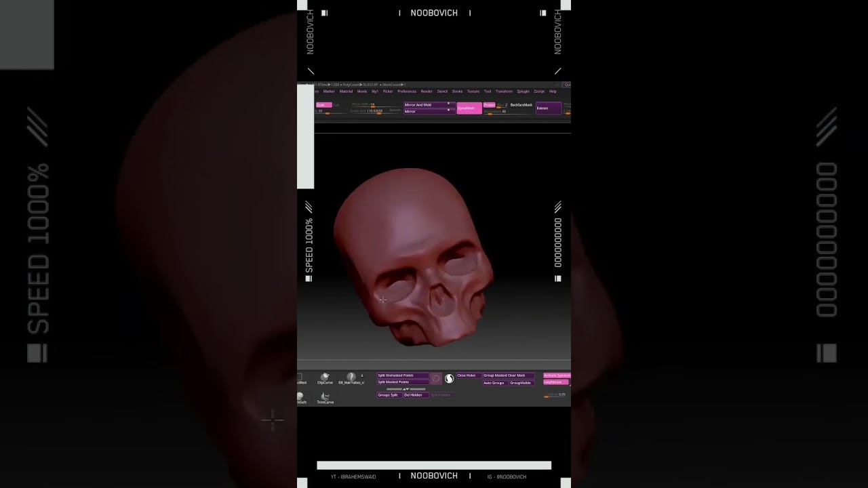The width and height of the screenshot is (868, 488).
Task: Open the Help menu
Action: tap(553, 91)
